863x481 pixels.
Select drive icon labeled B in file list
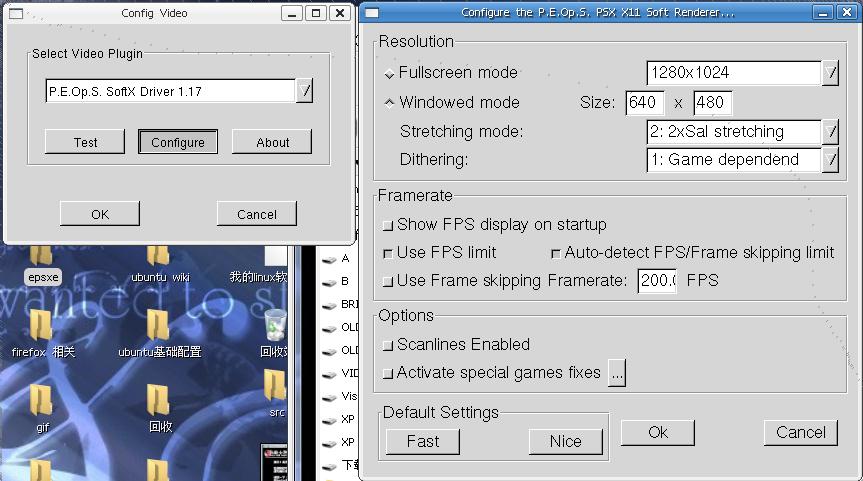click(329, 283)
